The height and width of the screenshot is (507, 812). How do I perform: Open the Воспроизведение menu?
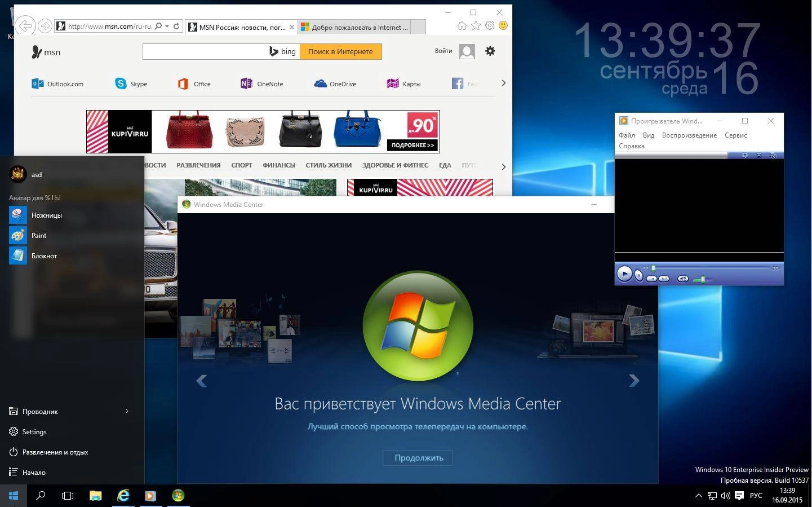689,135
